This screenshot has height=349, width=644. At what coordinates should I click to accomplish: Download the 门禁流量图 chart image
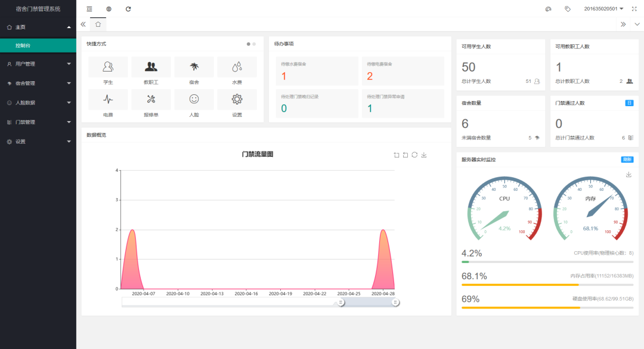click(424, 155)
